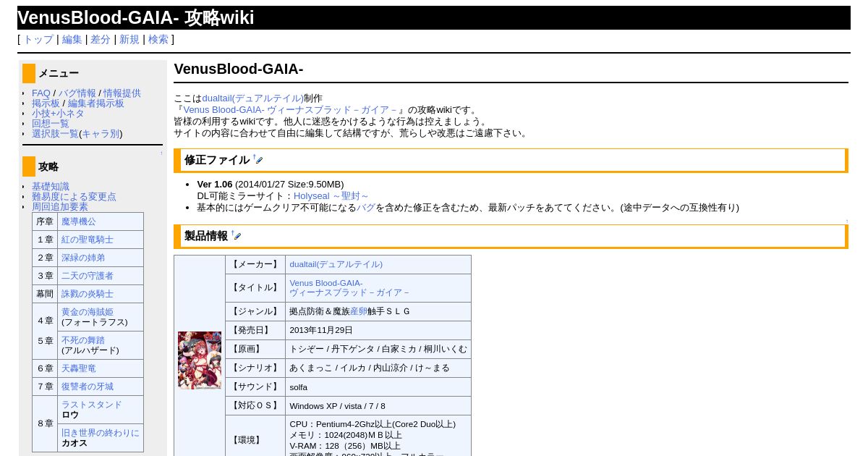Viewport: 868px width, 456px height.
Task: Open the 難易度による変更点 link
Action: coord(74,197)
